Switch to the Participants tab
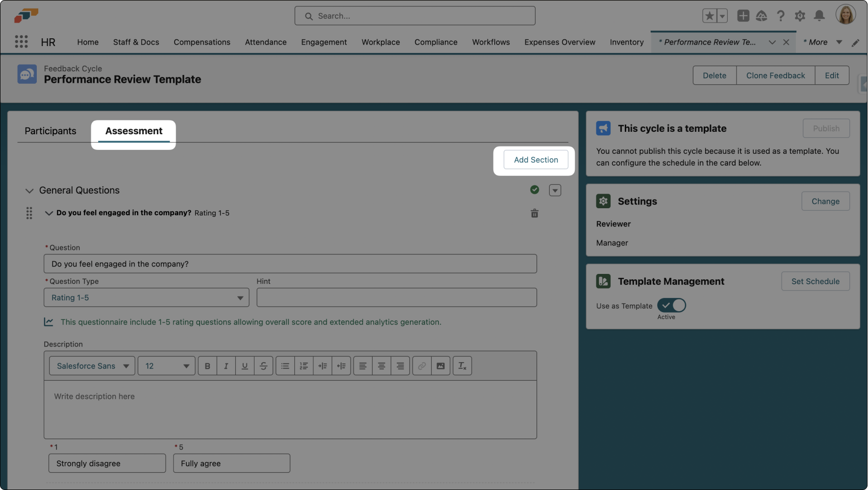This screenshot has width=868, height=490. (51, 131)
